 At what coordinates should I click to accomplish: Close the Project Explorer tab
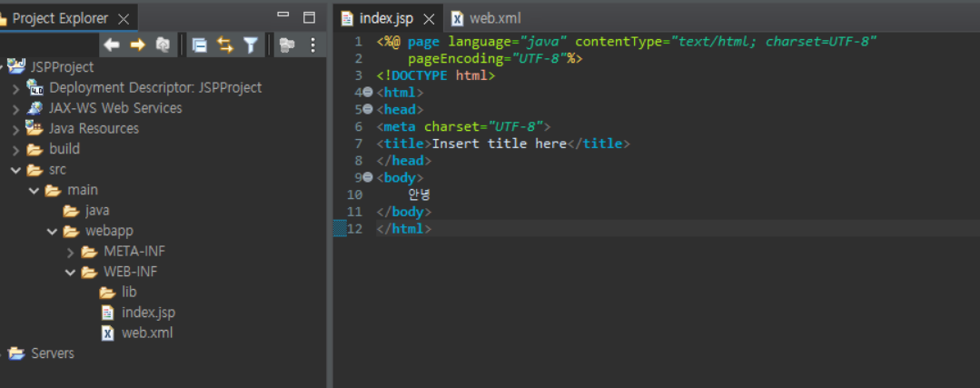click(x=124, y=19)
